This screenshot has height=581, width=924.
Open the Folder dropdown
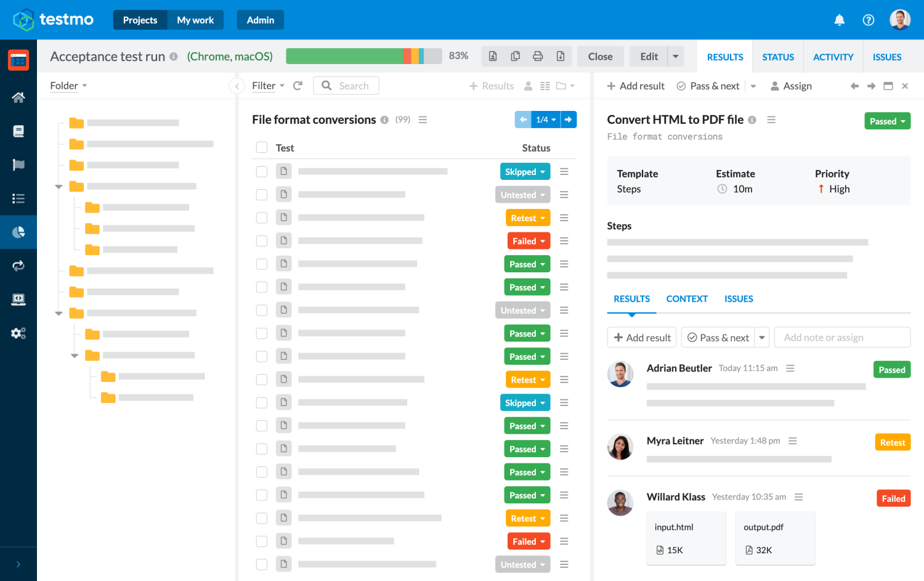(68, 86)
